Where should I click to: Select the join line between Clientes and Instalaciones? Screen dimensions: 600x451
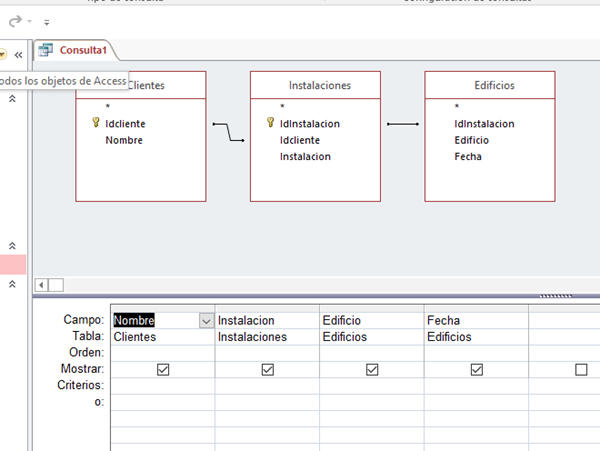point(228,132)
